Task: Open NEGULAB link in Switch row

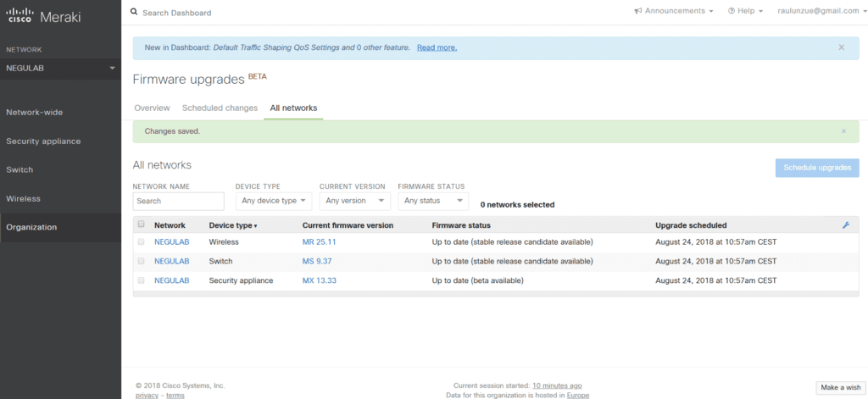Action: (171, 261)
